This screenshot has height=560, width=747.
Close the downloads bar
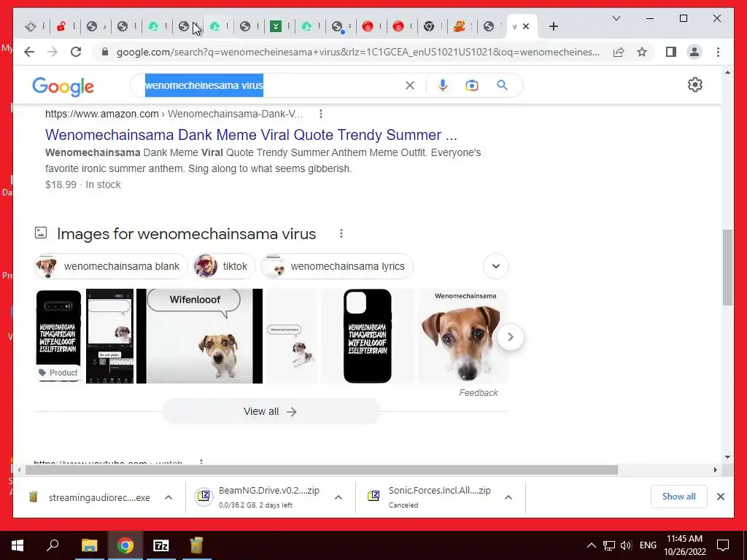(x=720, y=497)
